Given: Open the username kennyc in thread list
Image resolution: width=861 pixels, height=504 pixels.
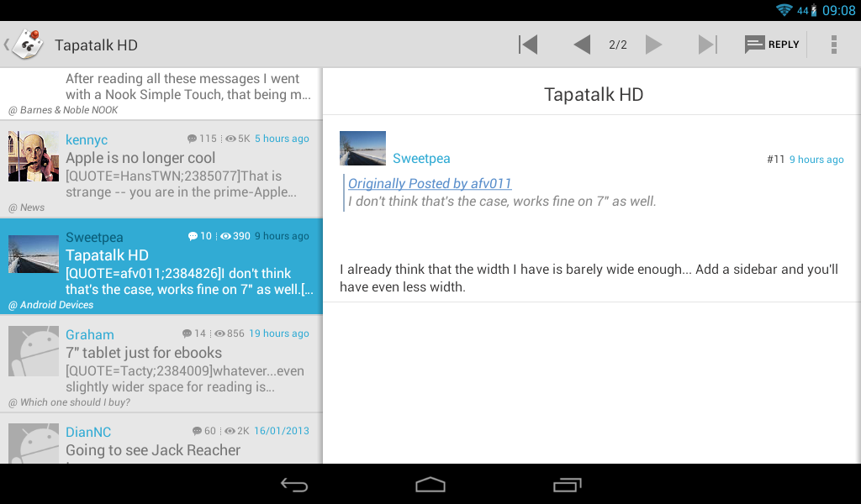Looking at the screenshot, I should (x=87, y=139).
